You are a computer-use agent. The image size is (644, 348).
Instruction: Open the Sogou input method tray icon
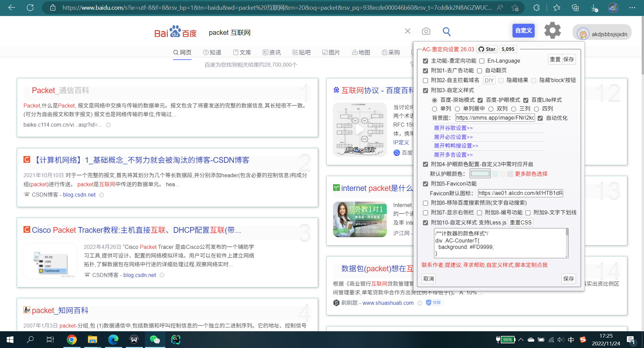pyautogui.click(x=583, y=340)
